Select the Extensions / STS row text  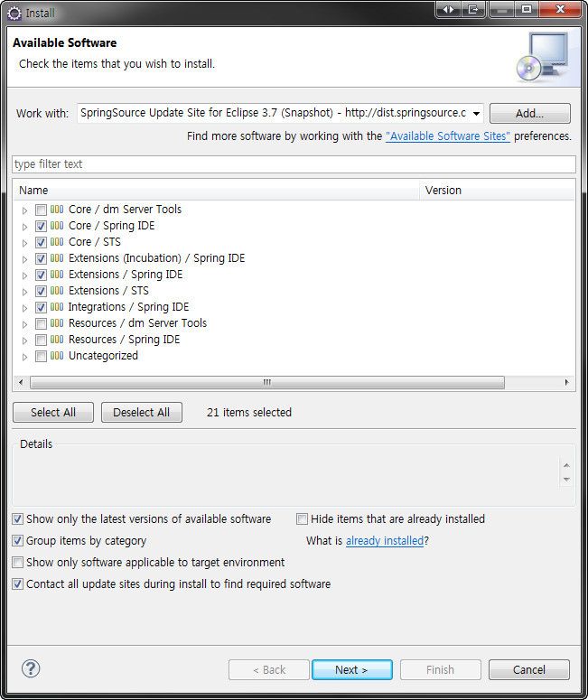(108, 291)
